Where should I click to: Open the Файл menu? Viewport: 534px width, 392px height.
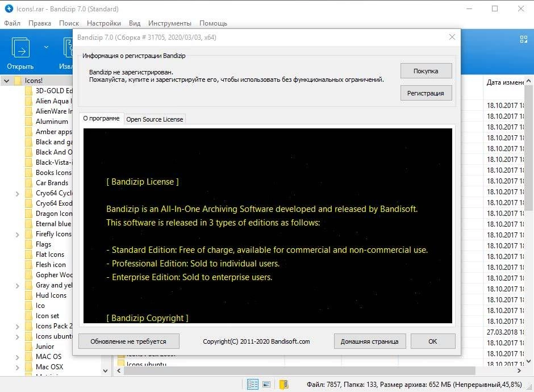point(12,23)
